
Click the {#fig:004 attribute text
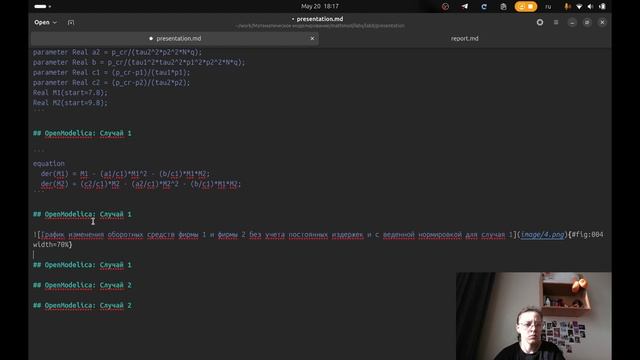click(586, 235)
